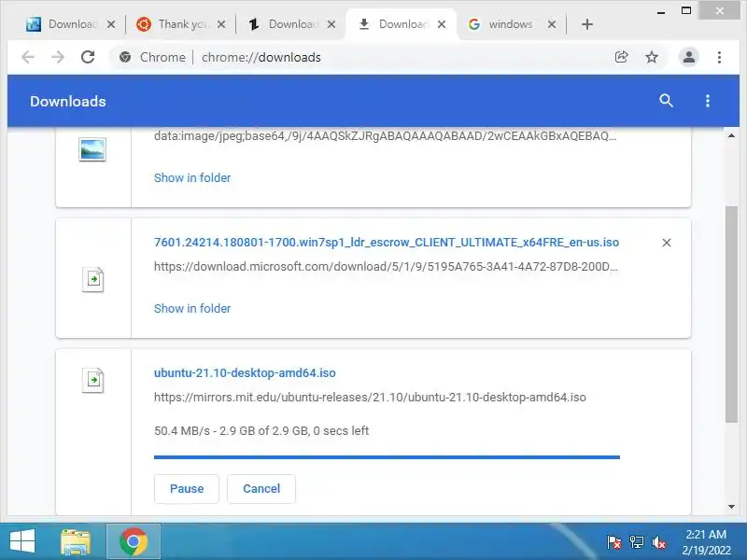Open Chrome's three-dot main menu

pyautogui.click(x=719, y=57)
